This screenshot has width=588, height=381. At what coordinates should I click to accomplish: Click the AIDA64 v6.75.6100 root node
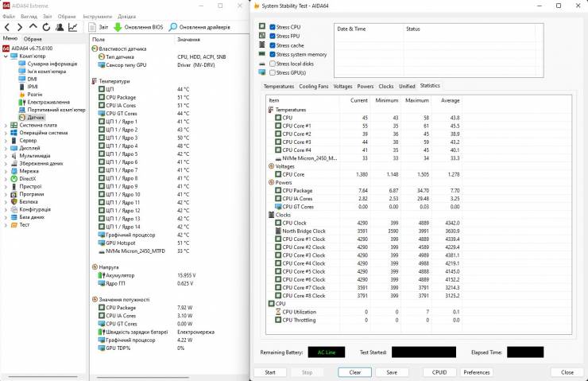pos(28,49)
